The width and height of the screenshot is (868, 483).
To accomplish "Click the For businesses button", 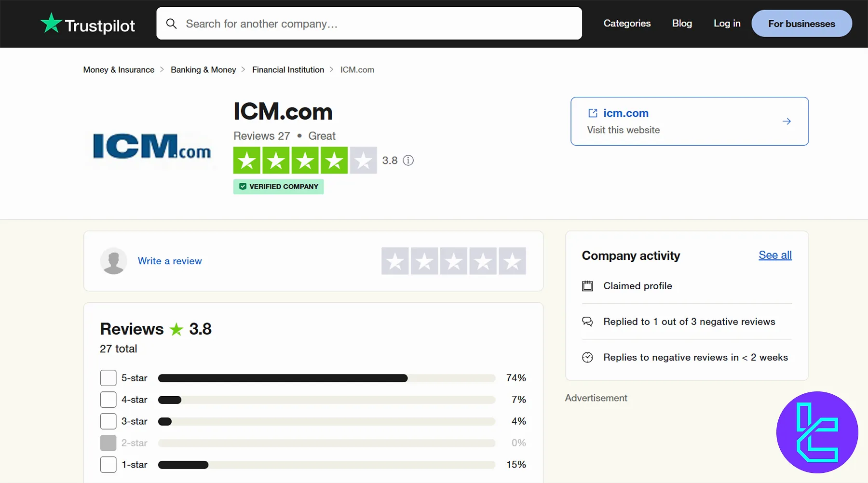I will coord(801,23).
